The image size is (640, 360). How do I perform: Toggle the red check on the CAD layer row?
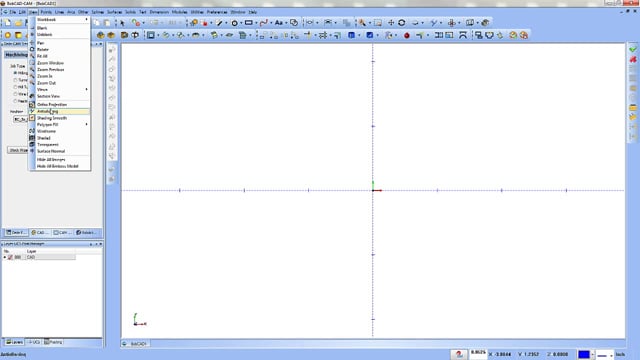click(x=10, y=257)
